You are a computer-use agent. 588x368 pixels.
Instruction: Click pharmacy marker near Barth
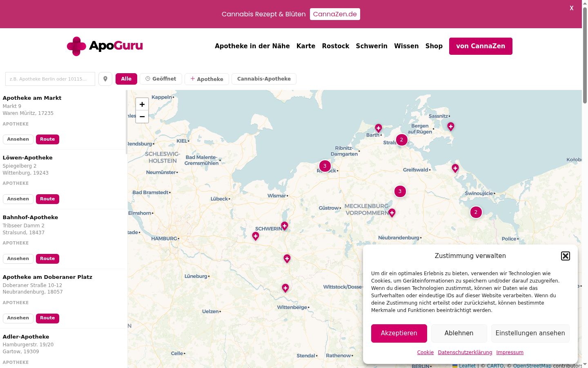click(x=379, y=129)
